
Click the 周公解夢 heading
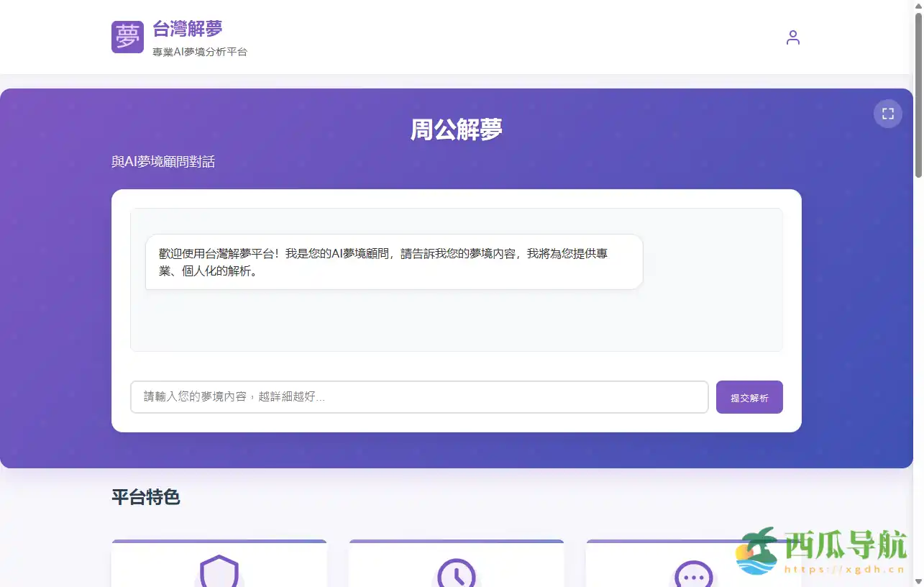point(456,130)
